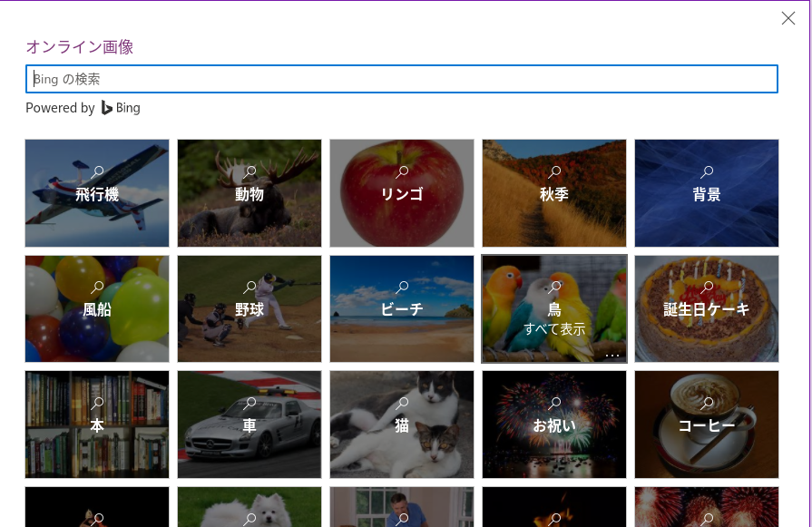Choose the 車 car category tile
The height and width of the screenshot is (527, 812).
tap(249, 425)
